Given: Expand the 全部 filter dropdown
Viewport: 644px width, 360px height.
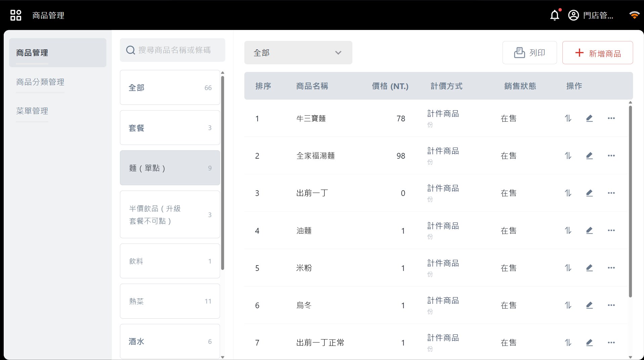Looking at the screenshot, I should (x=298, y=53).
